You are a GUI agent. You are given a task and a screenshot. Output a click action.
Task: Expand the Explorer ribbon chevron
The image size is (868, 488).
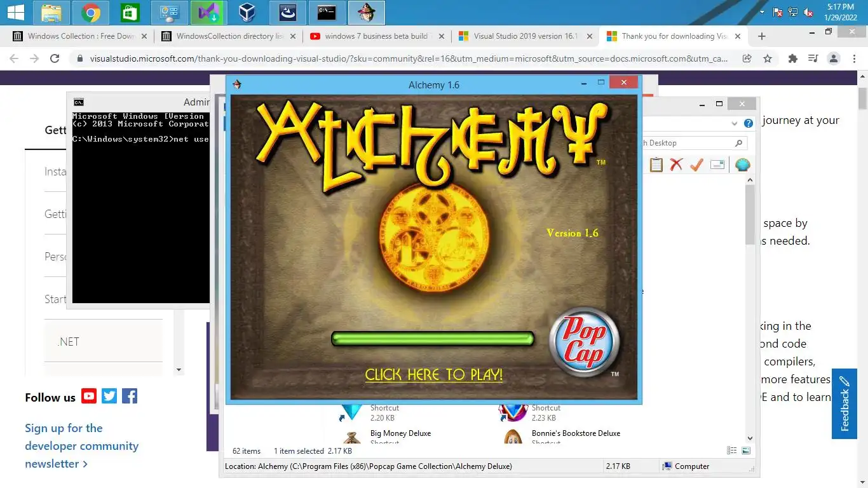pos(735,123)
